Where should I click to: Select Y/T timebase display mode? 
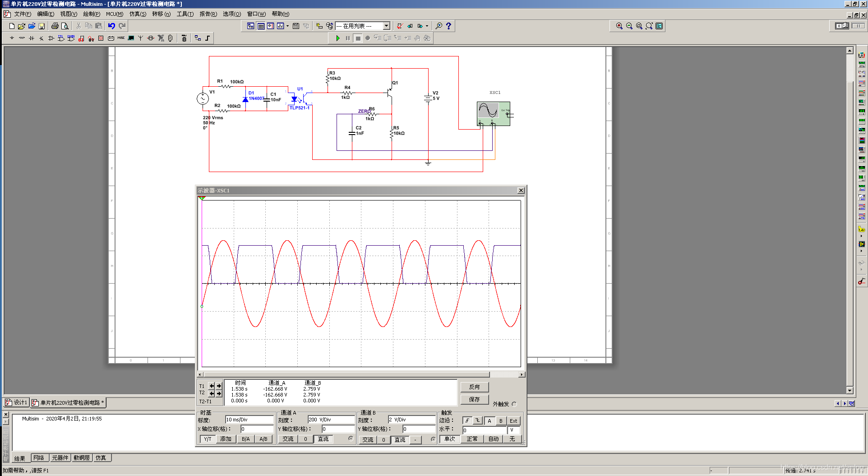[208, 439]
